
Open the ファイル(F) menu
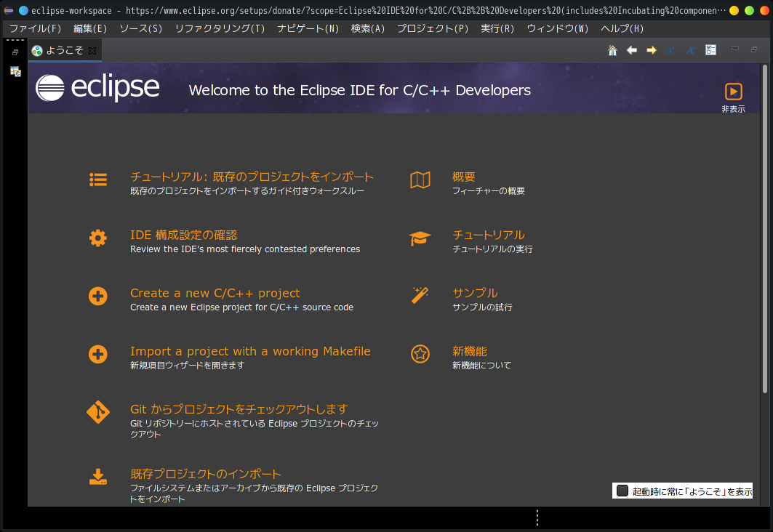tap(36, 28)
